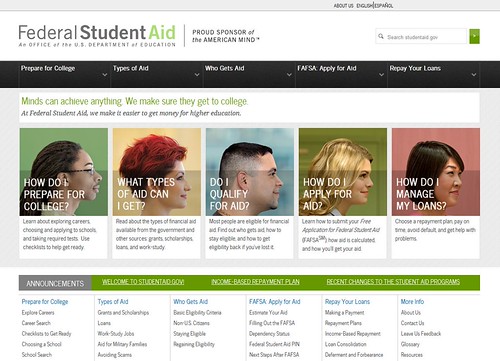Open Work-Study Jobs link
The width and height of the screenshot is (500, 361).
tap(116, 334)
